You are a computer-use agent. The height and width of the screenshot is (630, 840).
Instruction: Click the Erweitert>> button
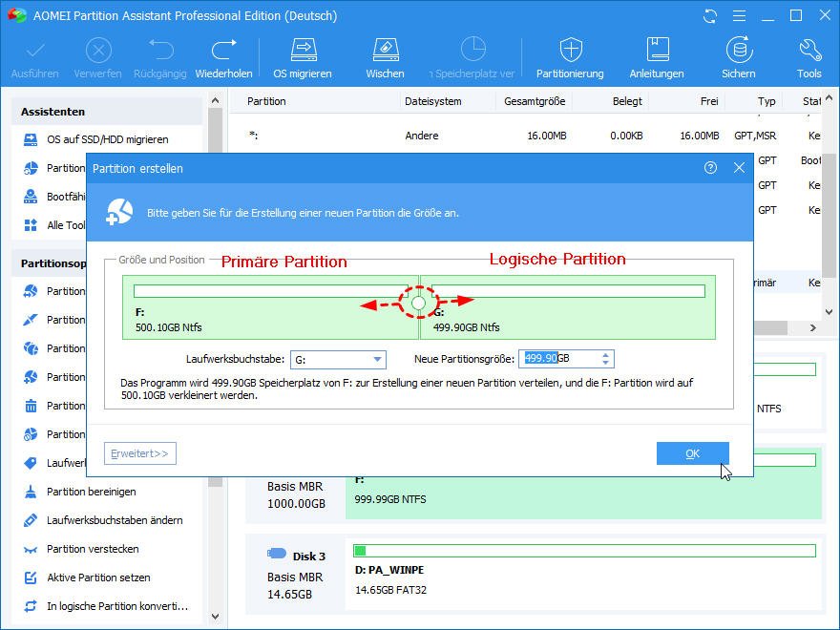140,453
